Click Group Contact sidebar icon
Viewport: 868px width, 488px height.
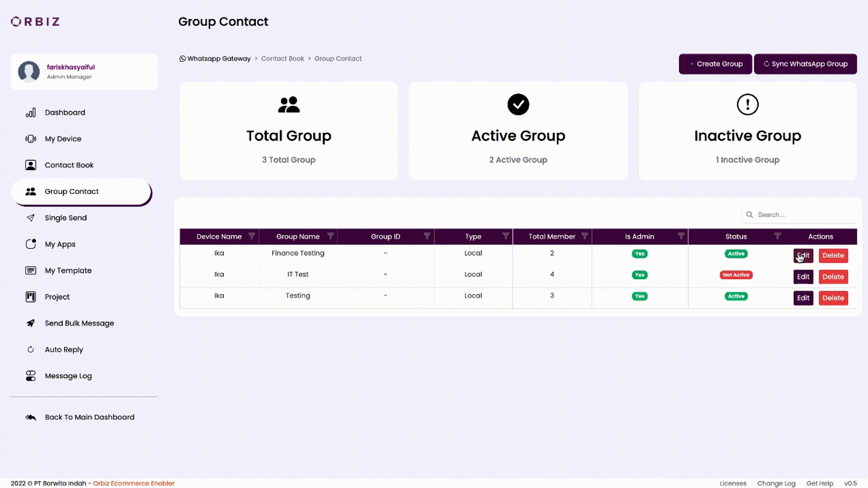(x=30, y=191)
